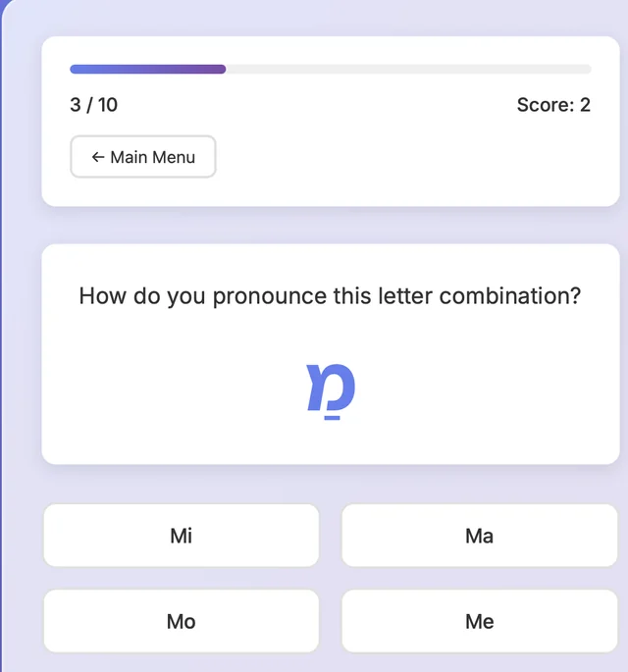Answer with the "Me" option
The height and width of the screenshot is (672, 628).
pyautogui.click(x=479, y=621)
